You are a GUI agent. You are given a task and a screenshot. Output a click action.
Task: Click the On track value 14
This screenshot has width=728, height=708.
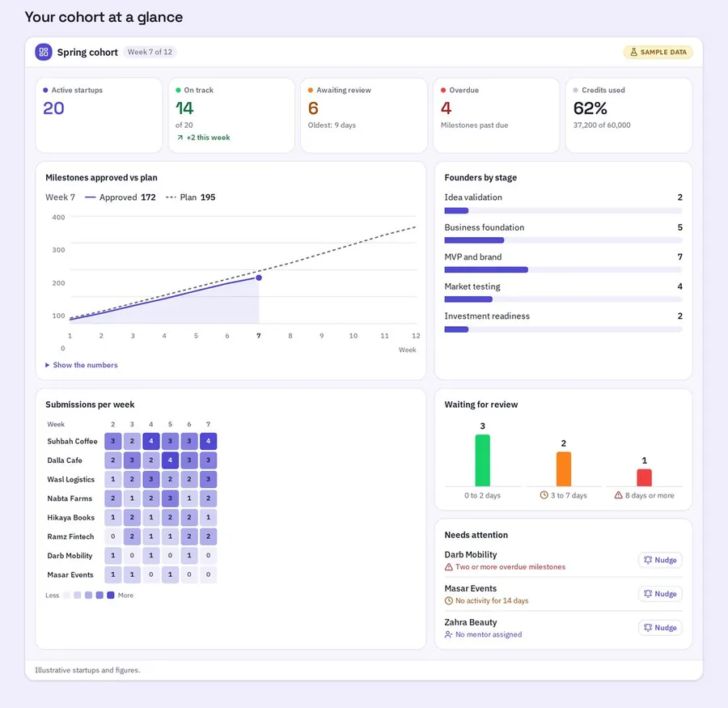point(184,108)
